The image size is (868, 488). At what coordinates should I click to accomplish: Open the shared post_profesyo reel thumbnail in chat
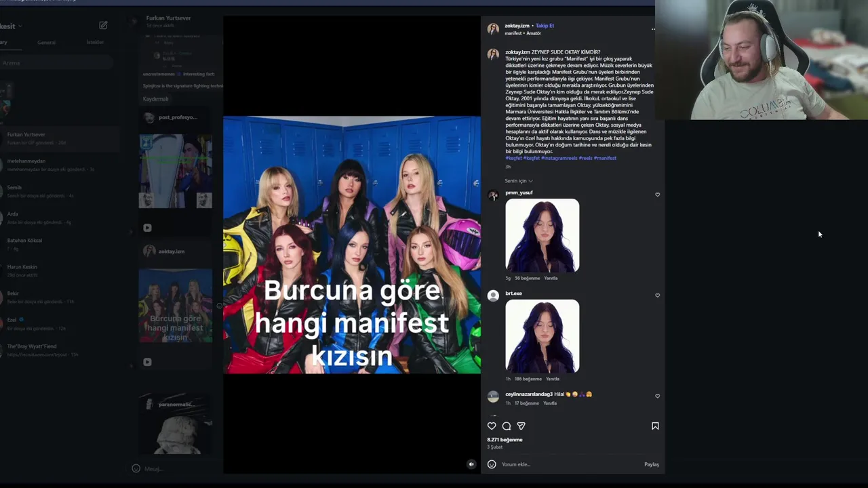pyautogui.click(x=176, y=171)
